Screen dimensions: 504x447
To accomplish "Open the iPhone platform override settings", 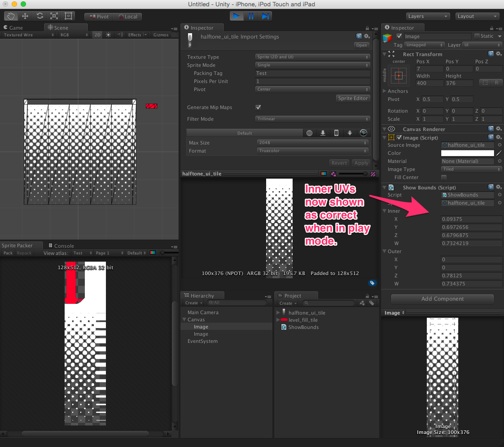I will pos(336,132).
